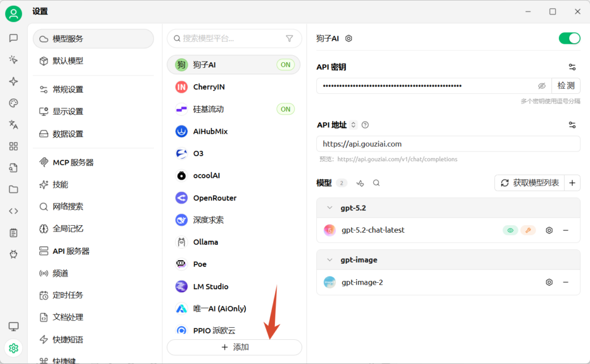Open API address settings sliders icon
Image resolution: width=590 pixels, height=364 pixels.
click(x=572, y=125)
